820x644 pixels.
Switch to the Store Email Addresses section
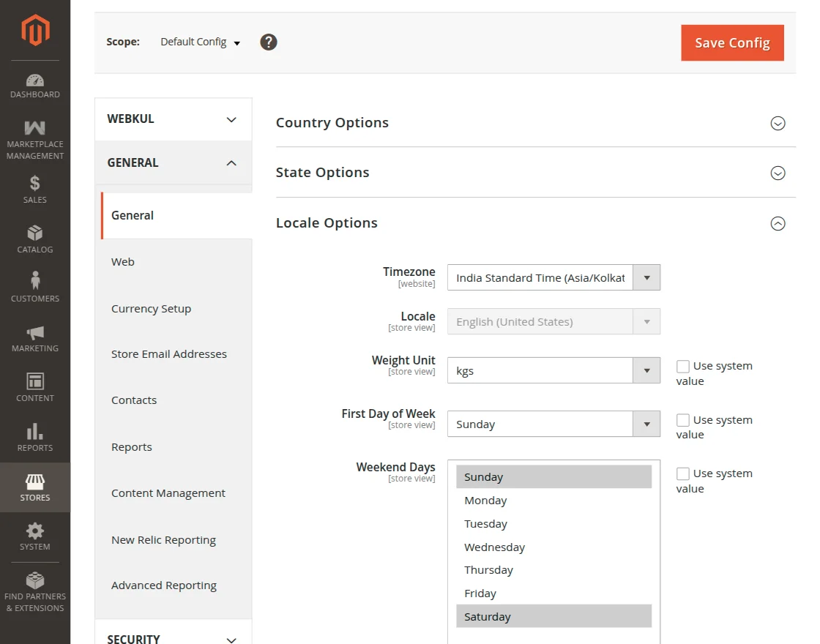pyautogui.click(x=169, y=353)
